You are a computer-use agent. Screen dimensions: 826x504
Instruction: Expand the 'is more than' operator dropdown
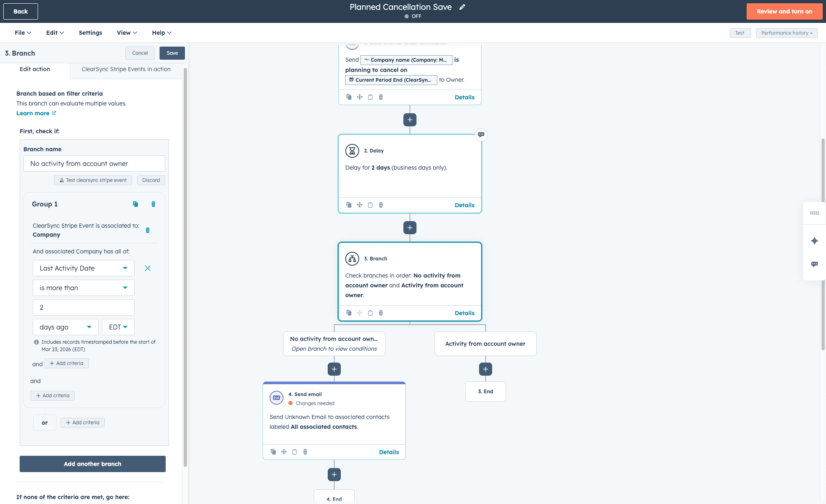point(83,288)
